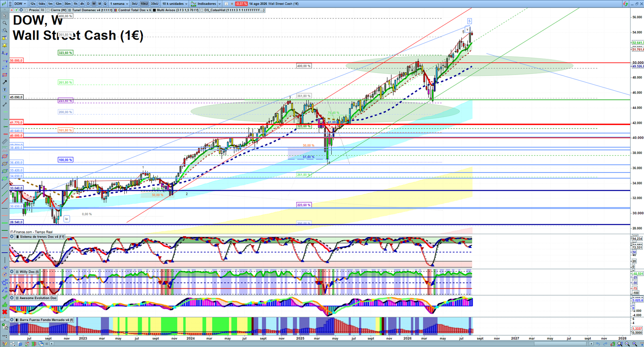Close the Barra Fuerza Fondo Mercado panel
Screen dimensions: 644x347
[x=12, y=320]
